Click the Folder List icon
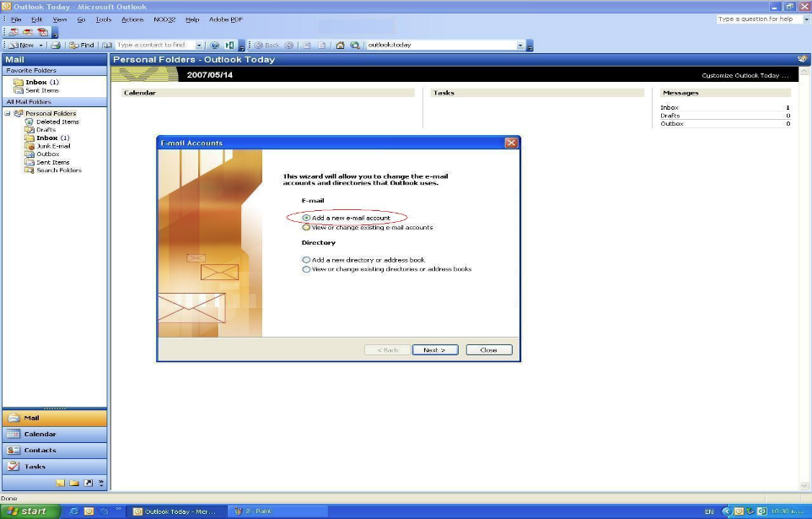The height and width of the screenshot is (519, 812). (x=74, y=483)
